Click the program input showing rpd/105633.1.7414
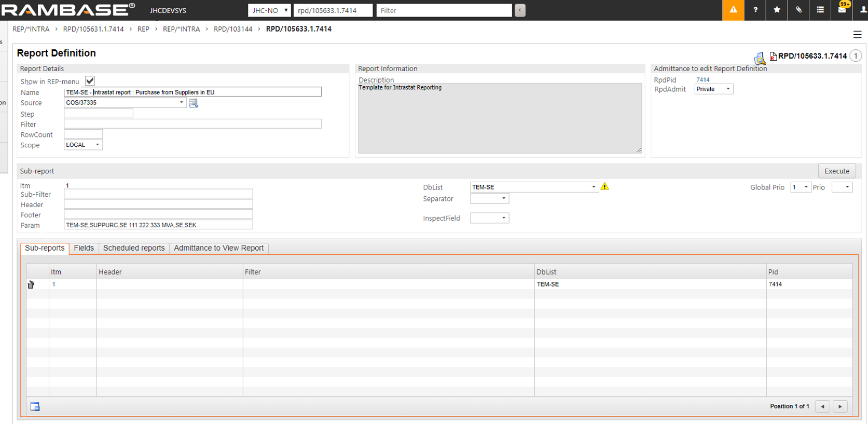868x424 pixels. point(333,10)
